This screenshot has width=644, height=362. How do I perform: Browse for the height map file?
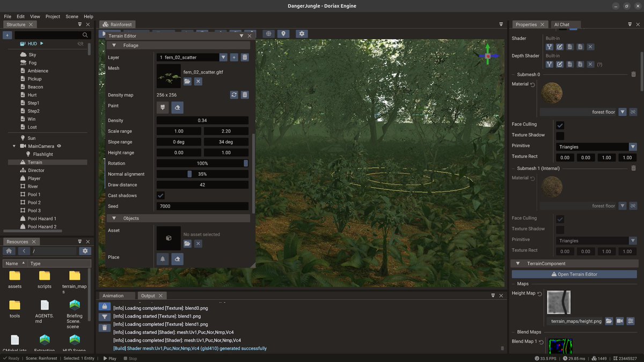609,321
